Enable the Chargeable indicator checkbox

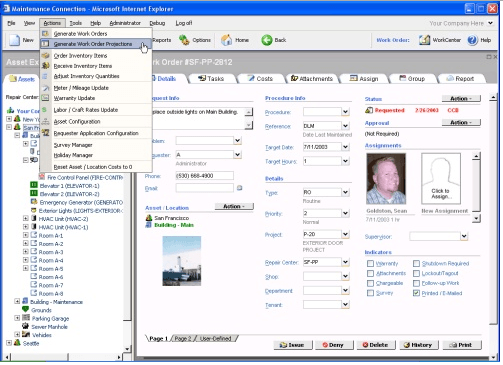coord(370,283)
